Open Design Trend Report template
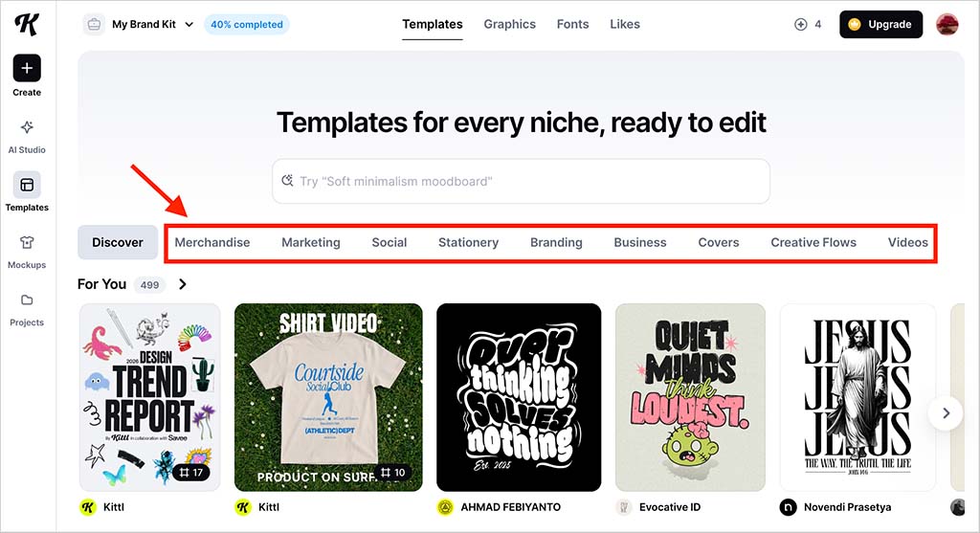Viewport: 980px width, 533px height. tap(150, 397)
